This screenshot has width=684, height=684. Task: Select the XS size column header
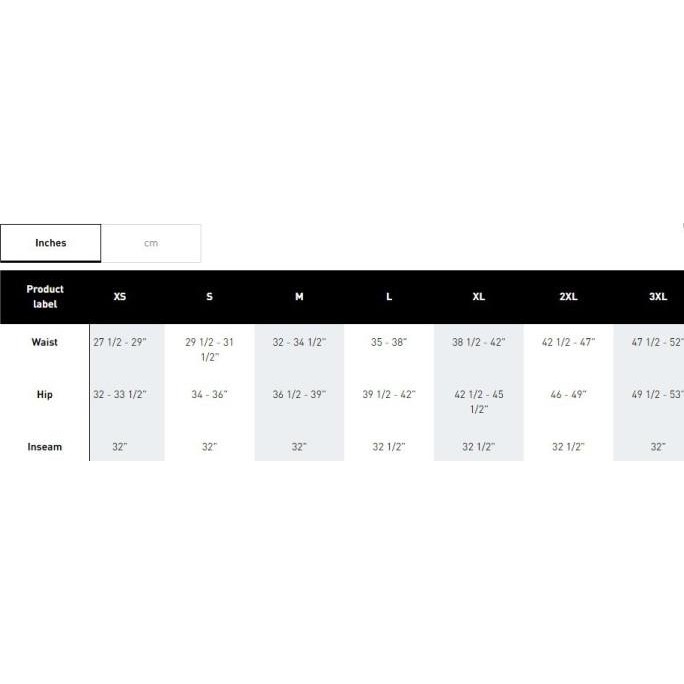(120, 297)
